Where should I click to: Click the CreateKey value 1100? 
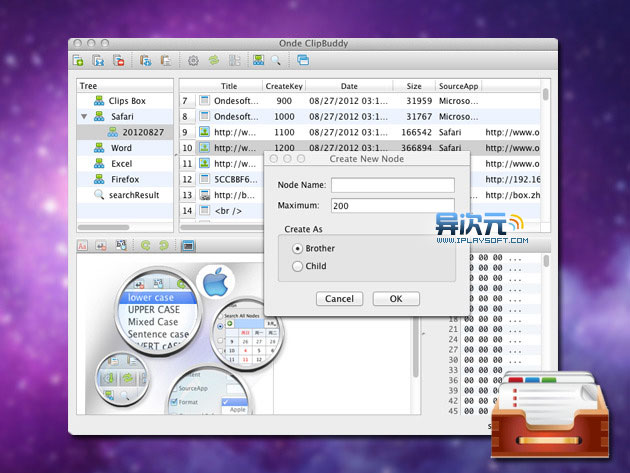[x=284, y=132]
